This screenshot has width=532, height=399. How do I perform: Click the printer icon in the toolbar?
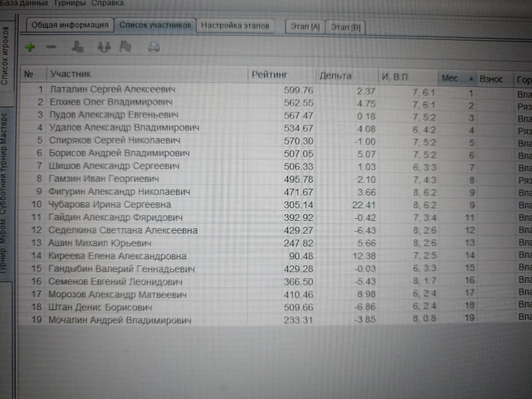pos(154,47)
